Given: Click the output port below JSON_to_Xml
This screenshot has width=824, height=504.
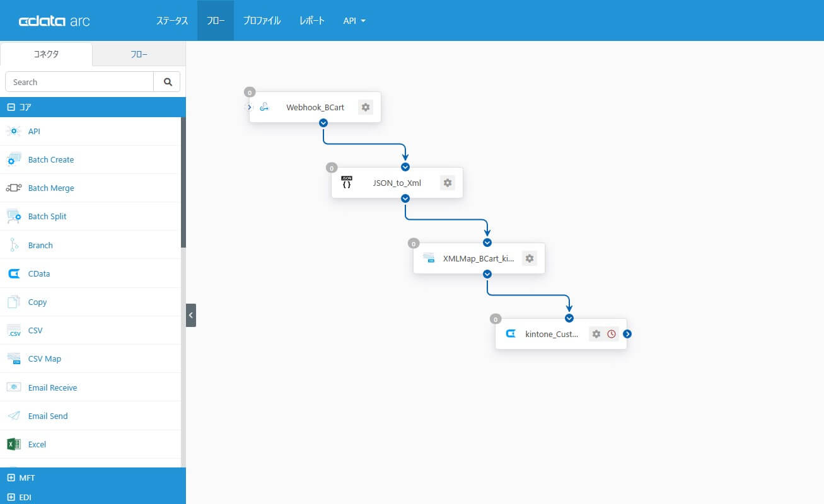Looking at the screenshot, I should pos(405,198).
